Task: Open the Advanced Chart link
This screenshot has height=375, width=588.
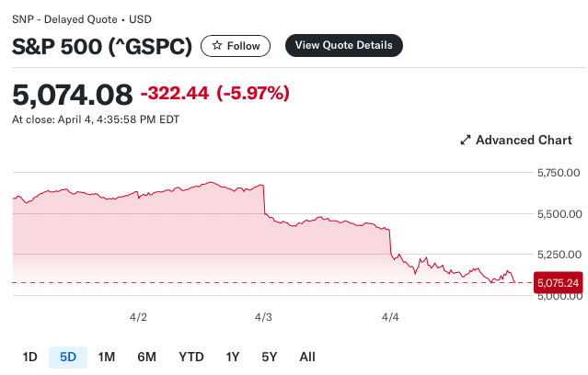Action: 524,140
